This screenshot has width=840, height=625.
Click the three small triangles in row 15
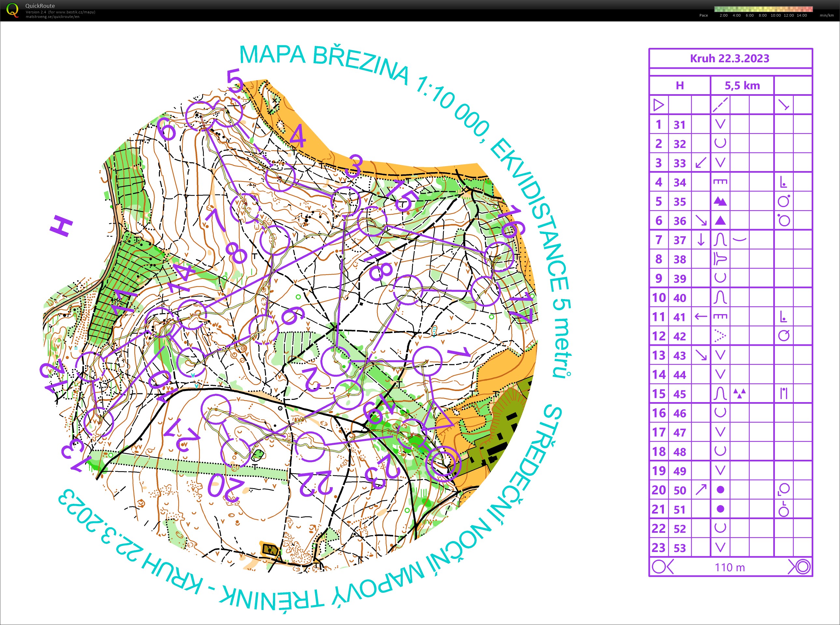[739, 393]
